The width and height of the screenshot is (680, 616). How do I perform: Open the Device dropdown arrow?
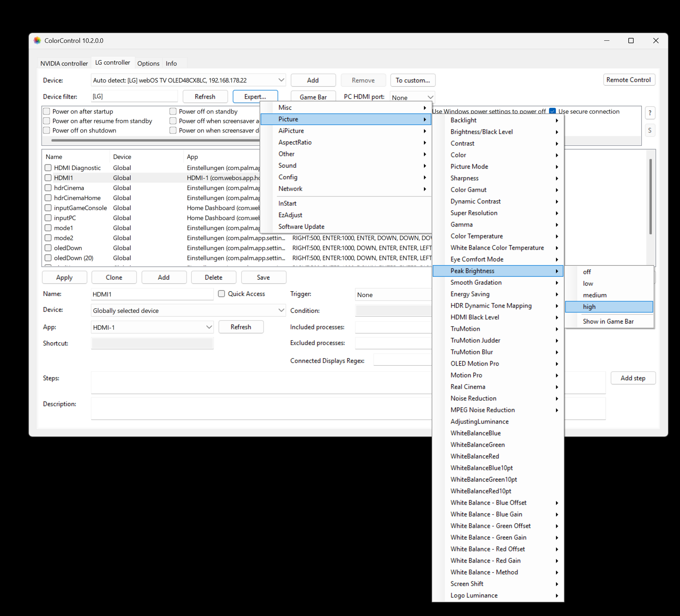[281, 80]
